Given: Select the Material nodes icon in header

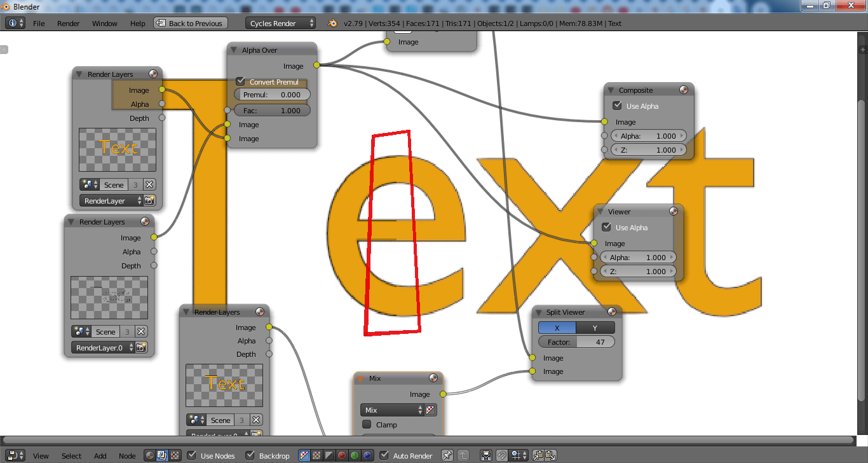Looking at the screenshot, I should coord(149,455).
